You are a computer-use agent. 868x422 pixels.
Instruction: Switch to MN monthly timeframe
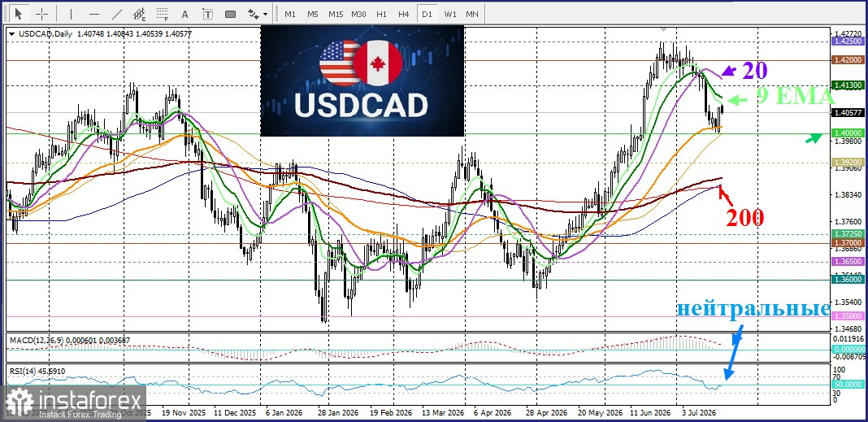tap(472, 14)
